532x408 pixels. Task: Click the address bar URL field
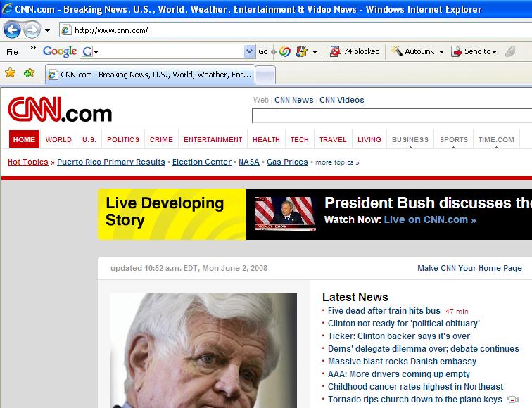281,30
